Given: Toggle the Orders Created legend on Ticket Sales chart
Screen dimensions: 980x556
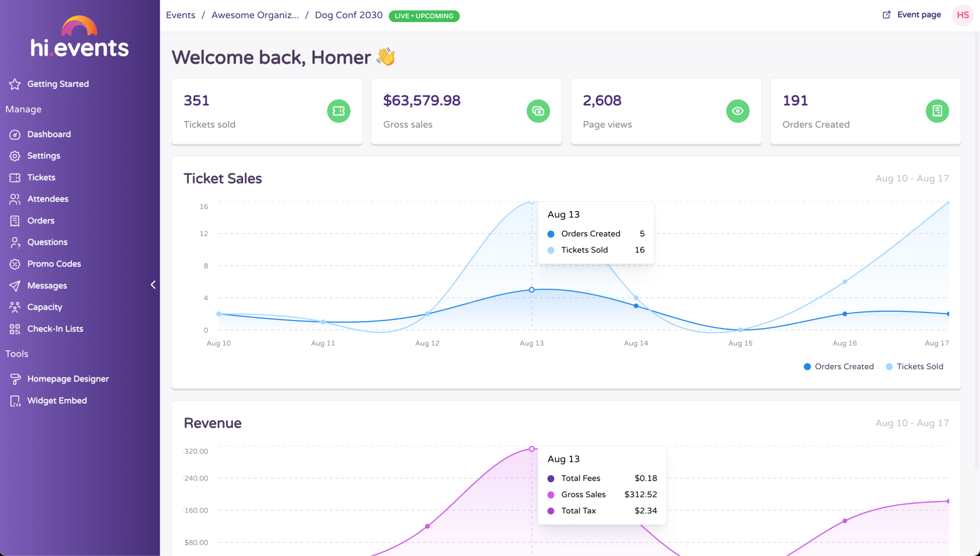Looking at the screenshot, I should pos(838,366).
